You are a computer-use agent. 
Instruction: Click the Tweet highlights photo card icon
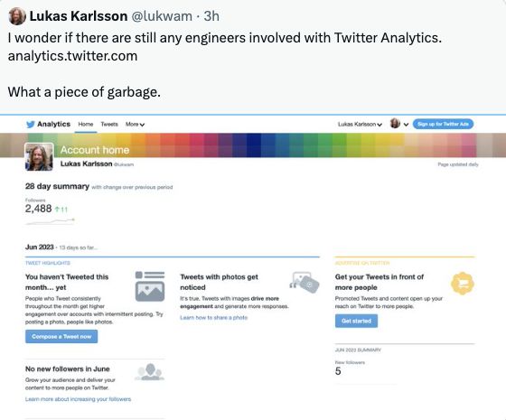(x=150, y=286)
